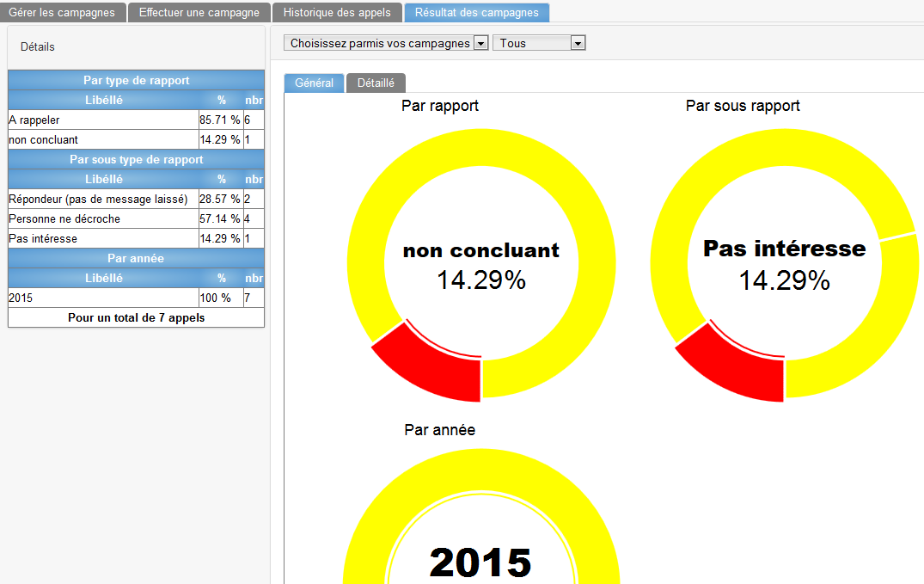This screenshot has width=924, height=584.
Task: Click the Pas intéresse 14.29% chart center label
Action: point(785,266)
